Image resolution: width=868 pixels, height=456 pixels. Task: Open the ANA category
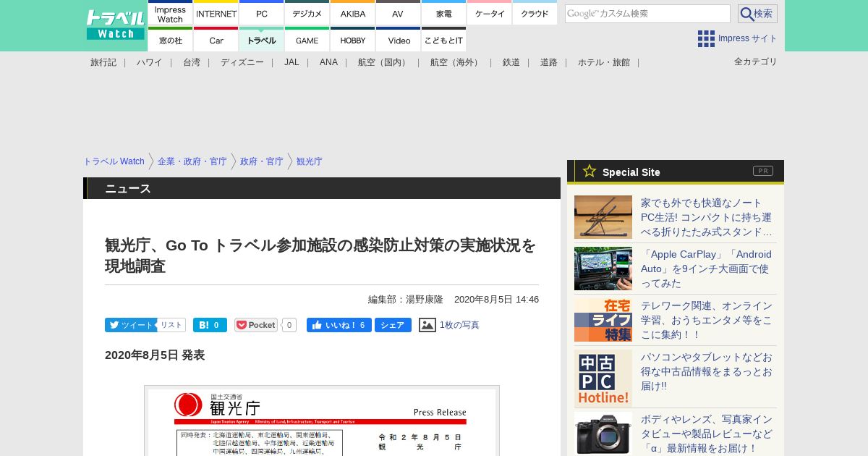328,62
